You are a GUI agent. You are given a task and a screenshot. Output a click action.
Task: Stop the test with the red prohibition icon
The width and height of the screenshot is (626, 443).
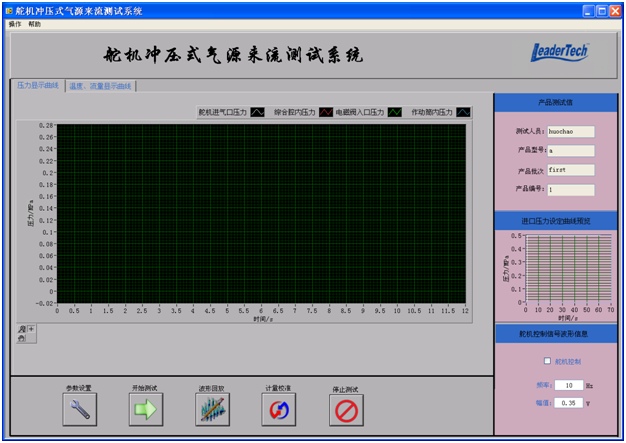coord(345,409)
